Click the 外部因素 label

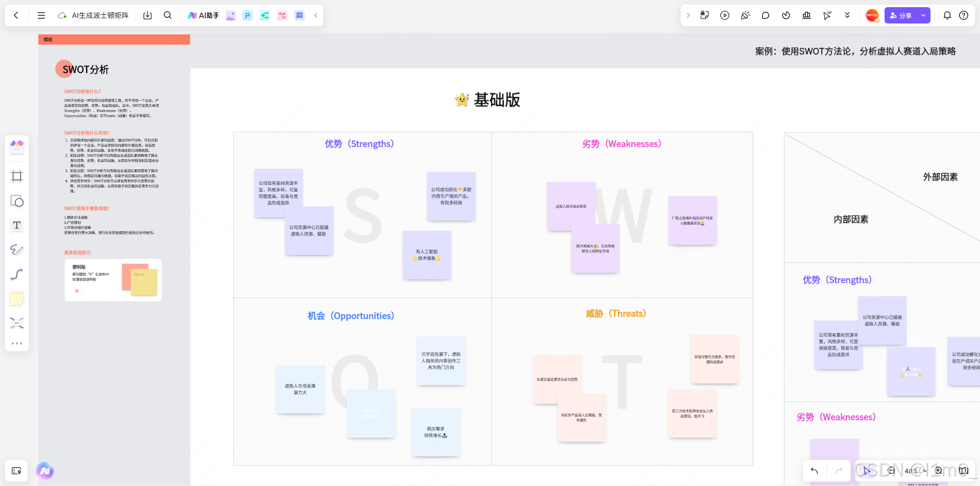click(x=940, y=177)
